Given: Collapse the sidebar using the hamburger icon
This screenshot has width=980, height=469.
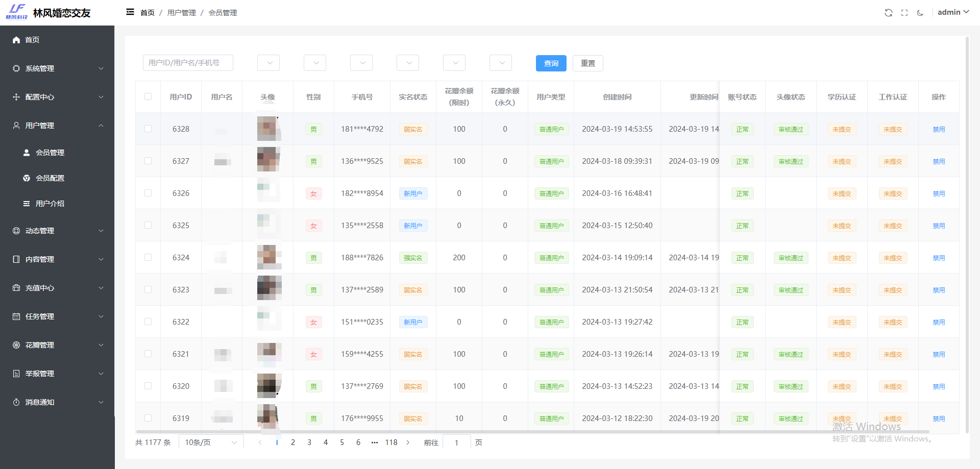Looking at the screenshot, I should tap(130, 12).
